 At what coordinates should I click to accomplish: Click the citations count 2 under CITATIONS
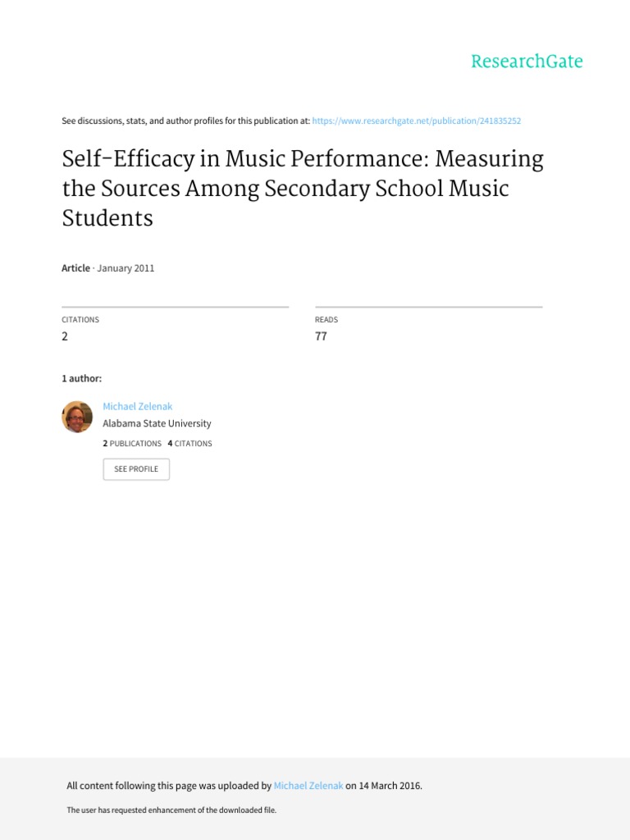click(x=65, y=336)
